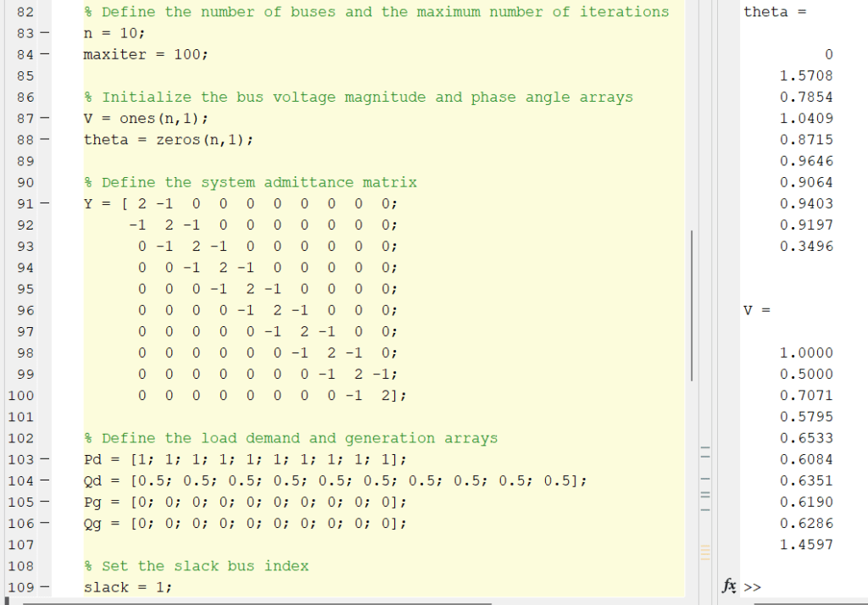868x605 pixels.
Task: Click the comment 'Define the system admittance matrix'
Action: 259,182
